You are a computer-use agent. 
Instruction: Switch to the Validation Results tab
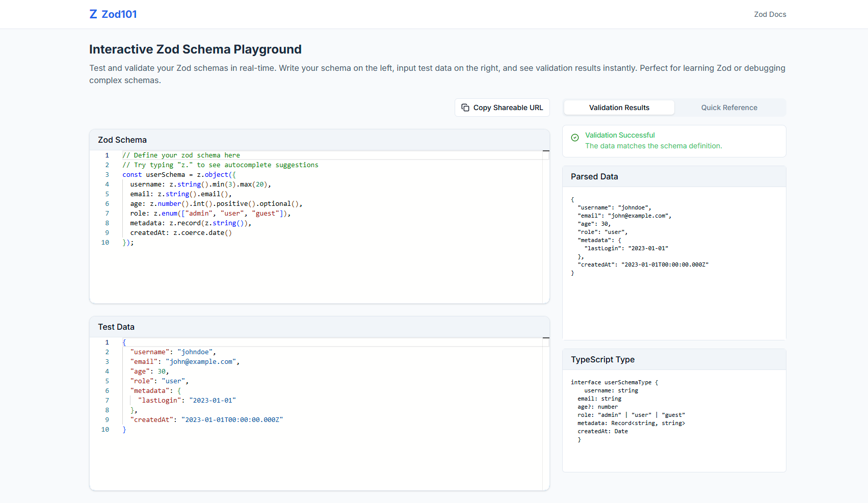tap(619, 108)
